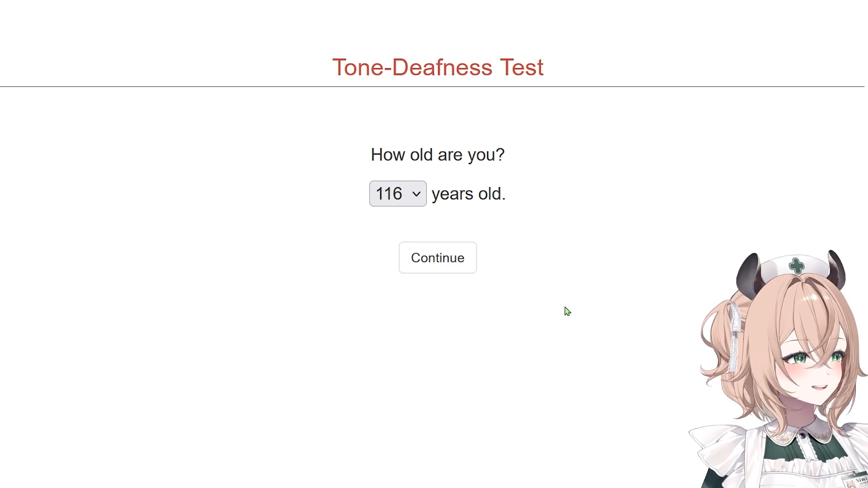Click the name badge on avatar's apron
The image size is (868, 488).
(856, 480)
